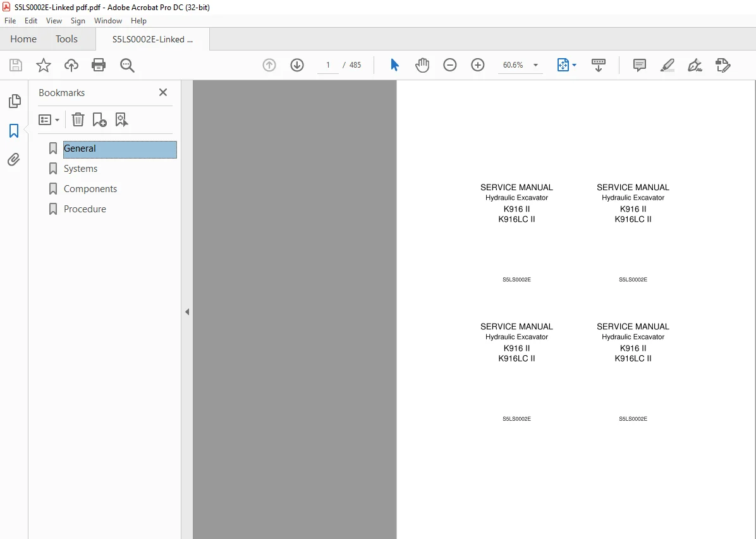
Task: Switch to the Home tab
Action: [x=23, y=39]
